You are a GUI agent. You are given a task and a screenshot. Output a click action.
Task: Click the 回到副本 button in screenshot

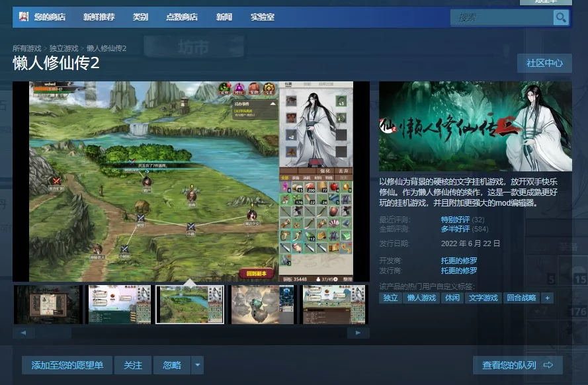[257, 274]
